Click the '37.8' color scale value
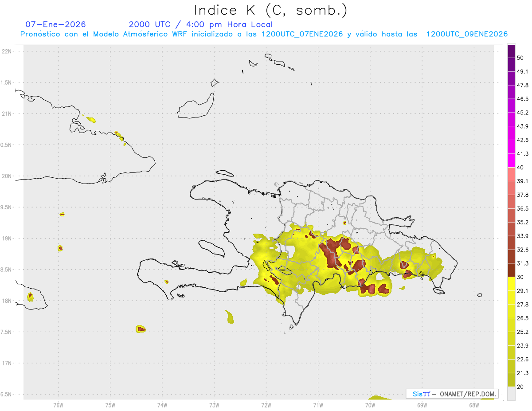Viewport: 532px width, 411px height. pyautogui.click(x=523, y=195)
